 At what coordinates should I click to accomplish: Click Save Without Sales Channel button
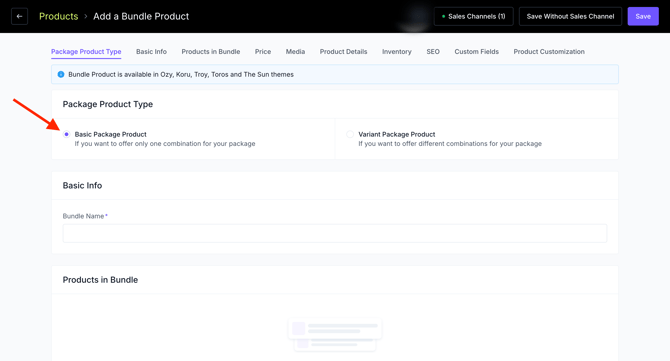570,16
